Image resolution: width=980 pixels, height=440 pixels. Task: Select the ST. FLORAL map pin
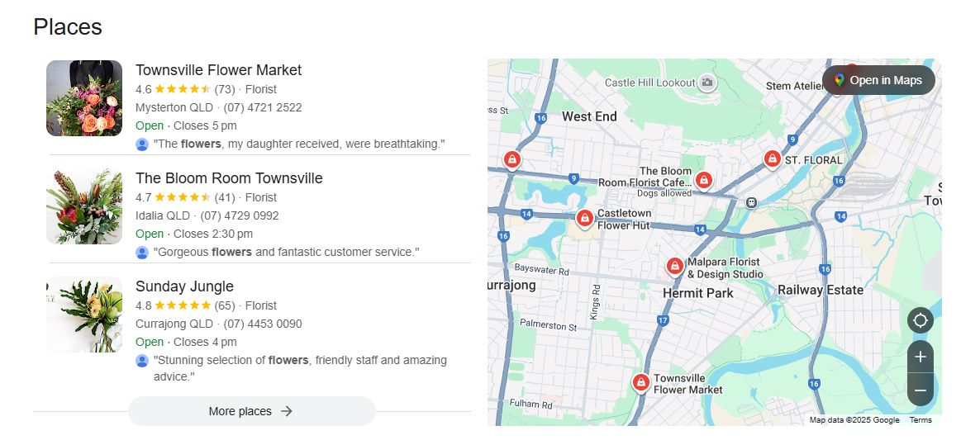(x=772, y=158)
